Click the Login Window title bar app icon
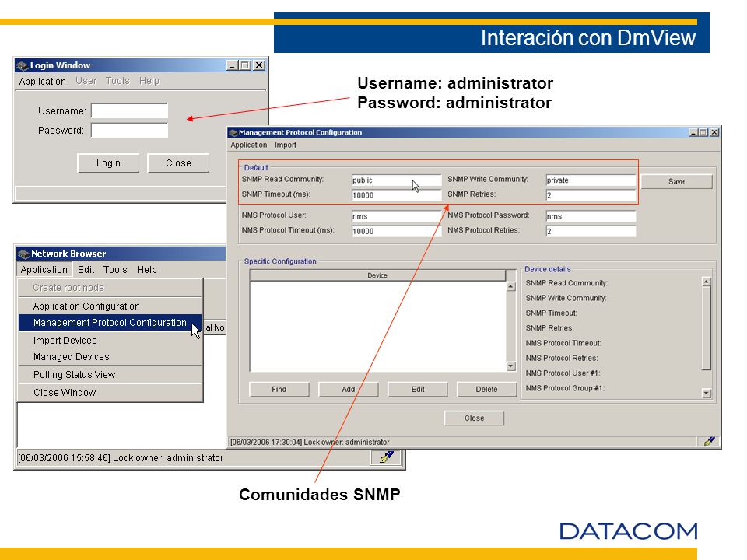747x560 pixels. tap(22, 65)
